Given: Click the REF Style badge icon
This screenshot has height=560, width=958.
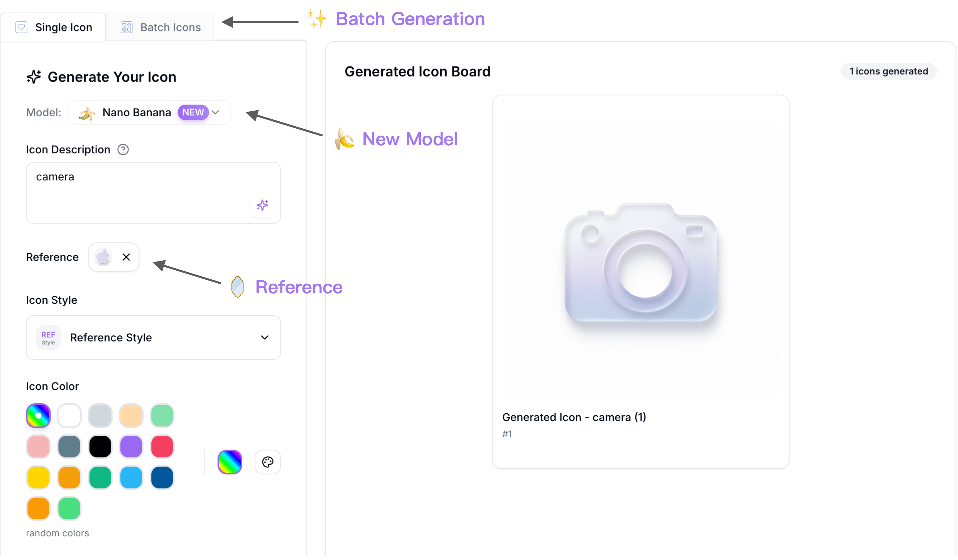Looking at the screenshot, I should pos(48,337).
